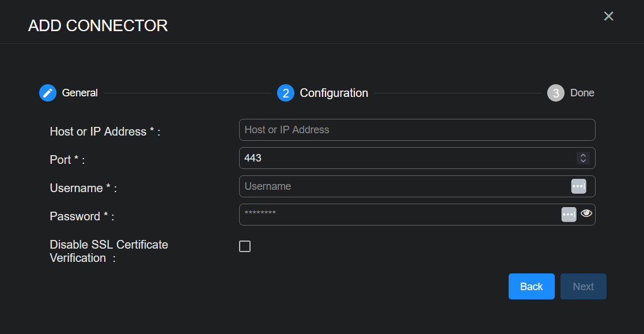This screenshot has height=334, width=644.
Task: Increase Port value with up arrow
Action: (583, 155)
